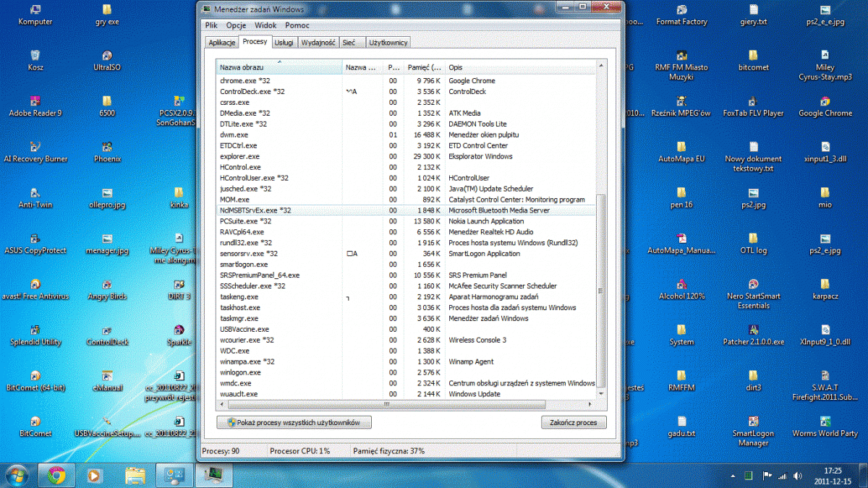
Task: Select the DTLite.exe *32 process row
Action: point(406,124)
